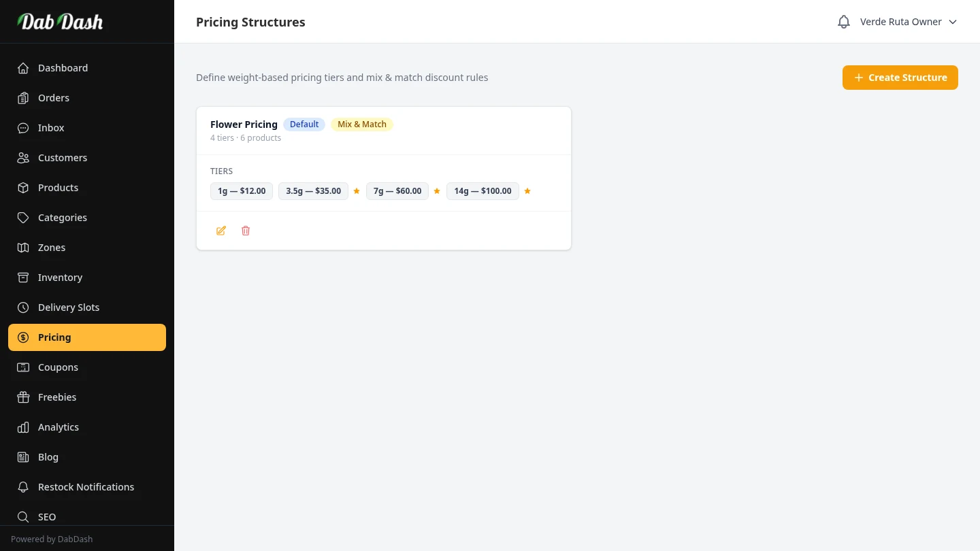980x551 pixels.
Task: Click the Inbox chat bubble icon
Action: pos(23,128)
